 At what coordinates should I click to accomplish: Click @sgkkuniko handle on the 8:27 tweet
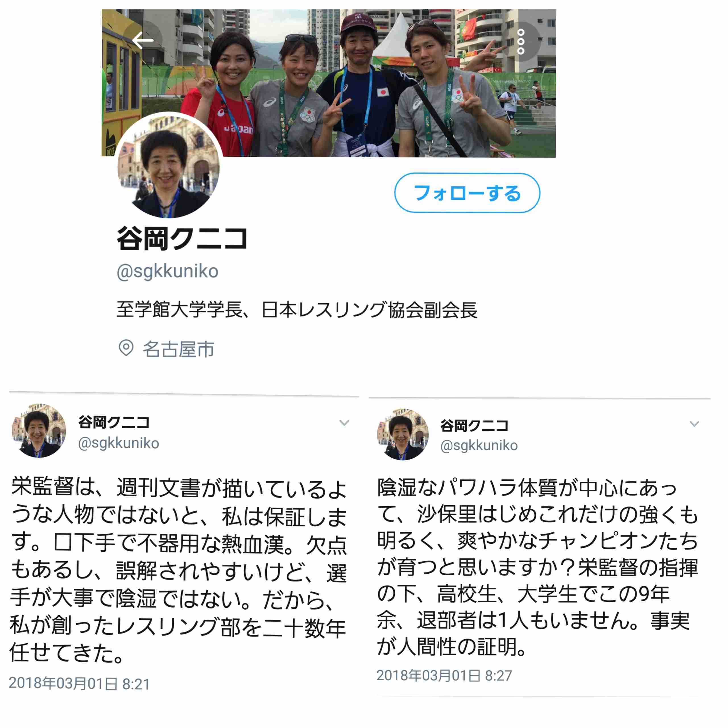point(479,446)
